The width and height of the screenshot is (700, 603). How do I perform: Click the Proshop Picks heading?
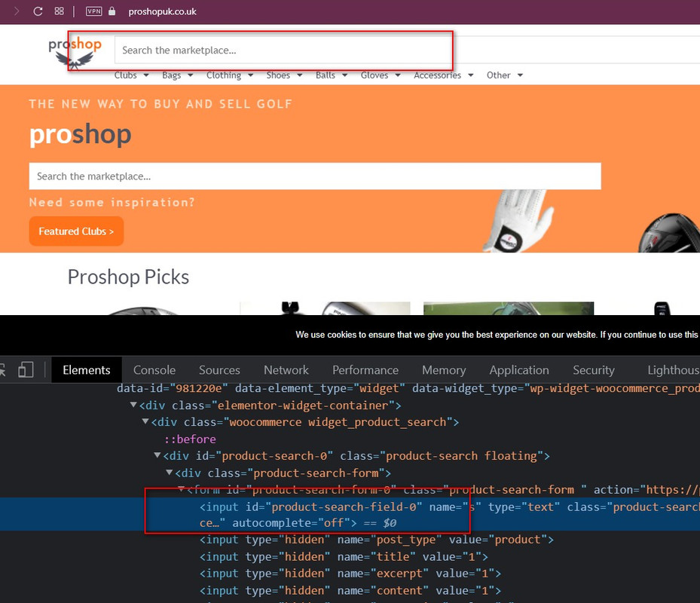pyautogui.click(x=128, y=277)
